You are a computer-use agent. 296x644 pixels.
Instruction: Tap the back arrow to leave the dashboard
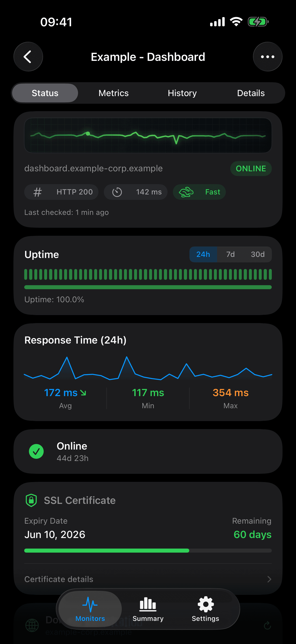coord(28,57)
